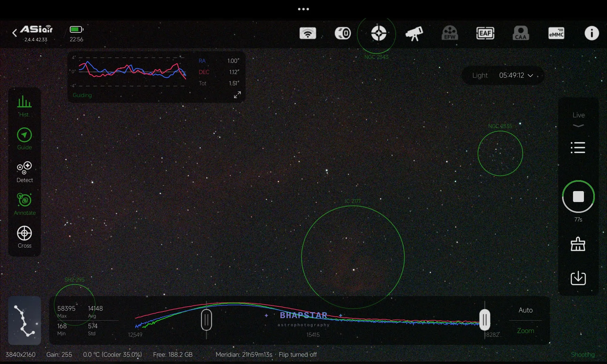Click the SH2-295 annotation label
The height and width of the screenshot is (364, 607).
pyautogui.click(x=74, y=279)
